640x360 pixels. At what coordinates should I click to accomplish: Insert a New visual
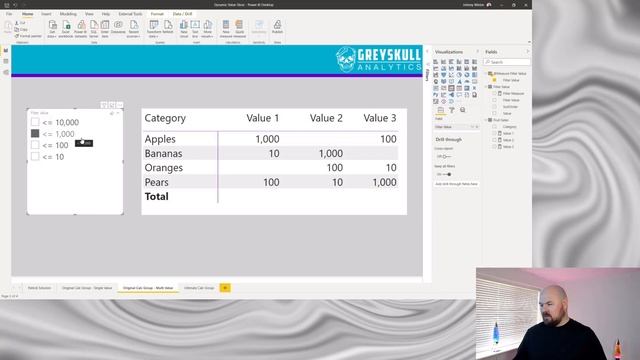[184, 29]
